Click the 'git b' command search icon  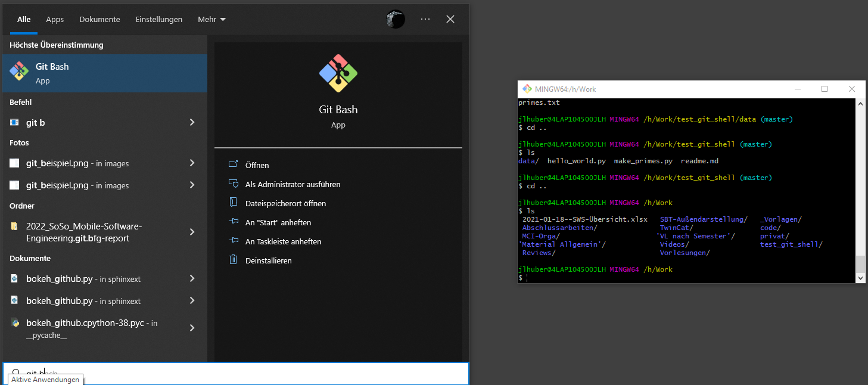[13, 123]
